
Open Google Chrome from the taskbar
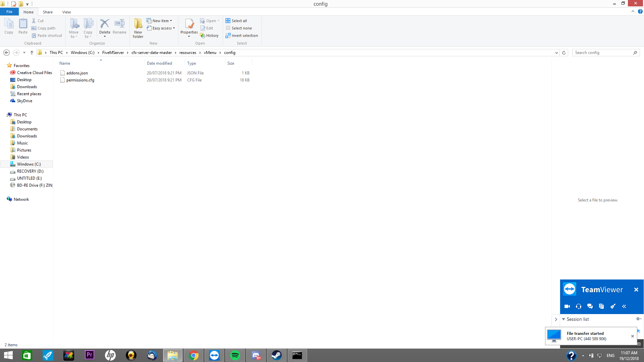pos(194,355)
